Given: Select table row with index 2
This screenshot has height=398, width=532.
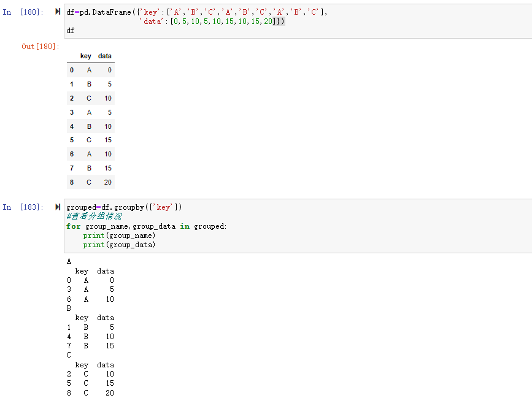Looking at the screenshot, I should pos(90,98).
